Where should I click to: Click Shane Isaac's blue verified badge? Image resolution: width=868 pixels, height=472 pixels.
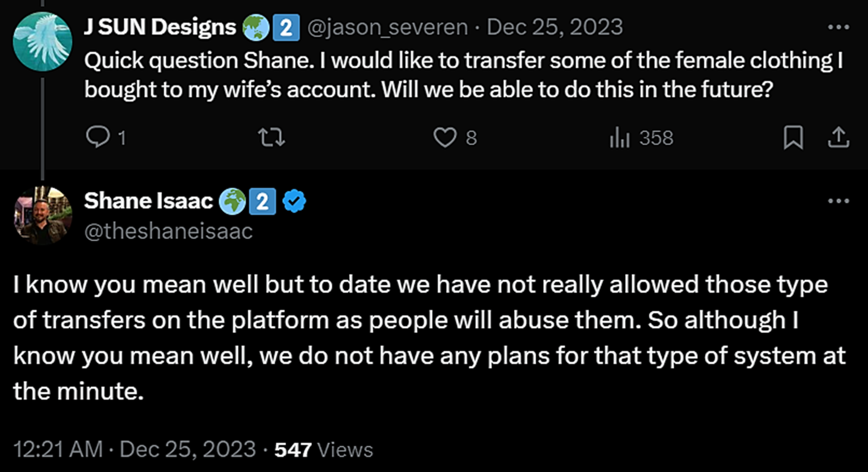click(294, 201)
